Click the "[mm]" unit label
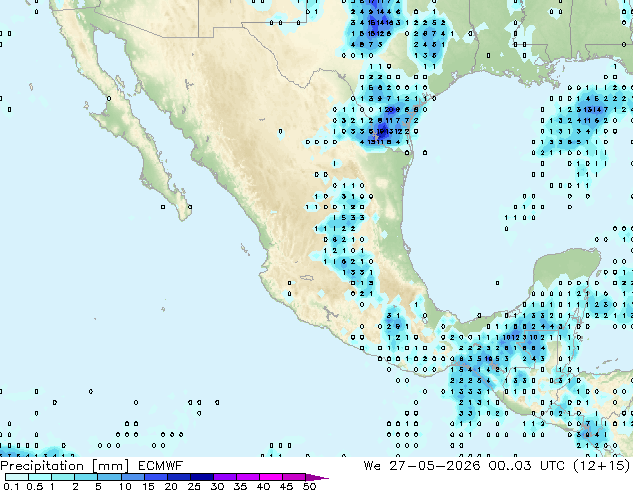The image size is (634, 490). 110,466
